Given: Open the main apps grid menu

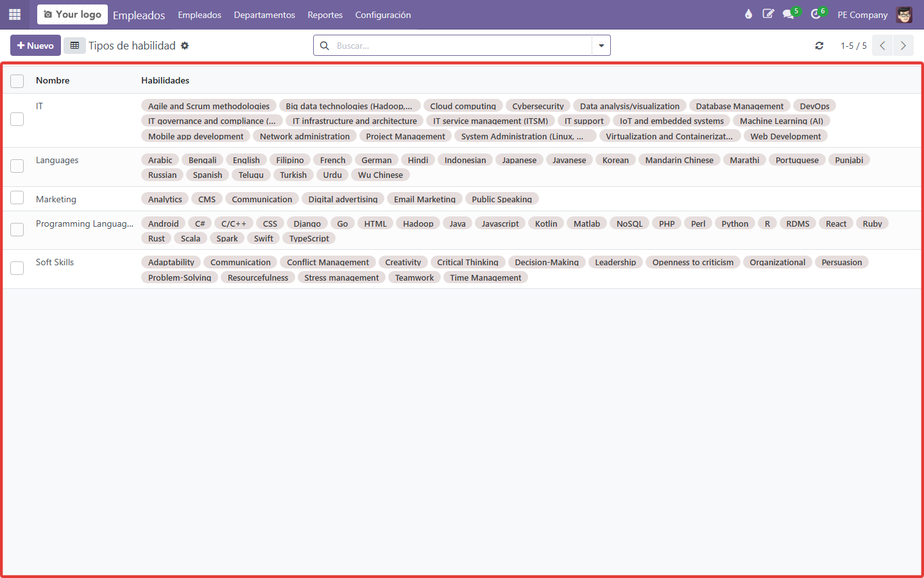Looking at the screenshot, I should (15, 14).
